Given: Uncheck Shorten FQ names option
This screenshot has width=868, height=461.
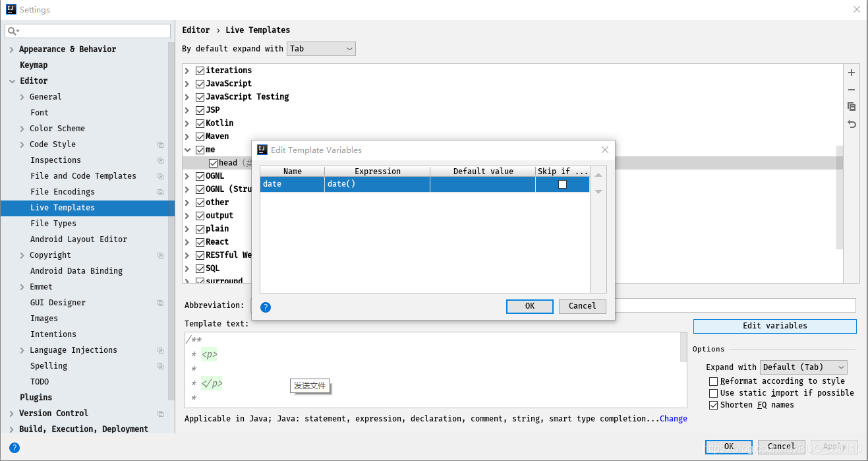Looking at the screenshot, I should (714, 405).
